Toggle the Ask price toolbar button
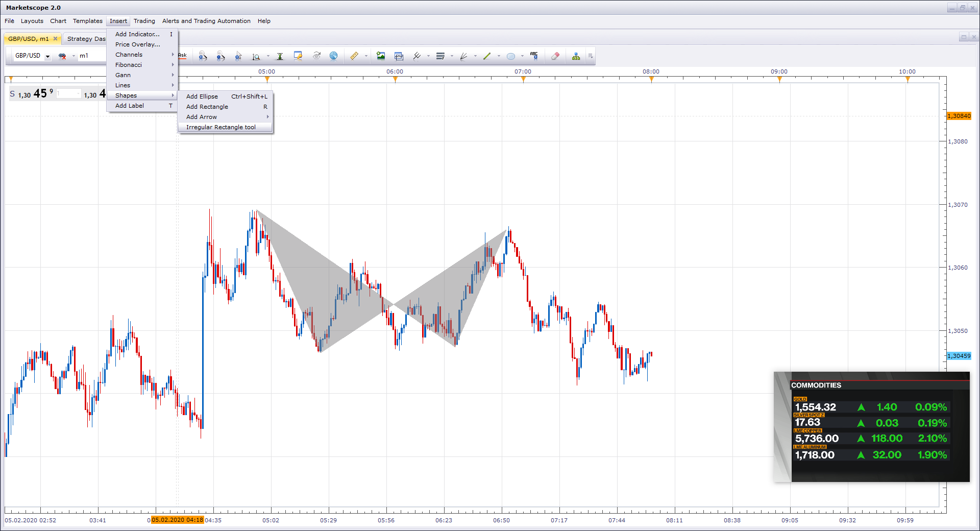 click(x=182, y=56)
